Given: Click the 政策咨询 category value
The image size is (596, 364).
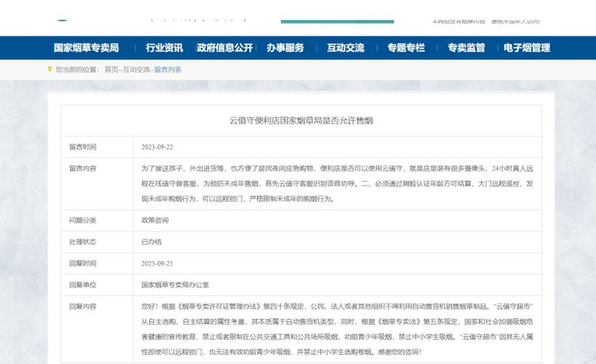Looking at the screenshot, I should coord(155,220).
